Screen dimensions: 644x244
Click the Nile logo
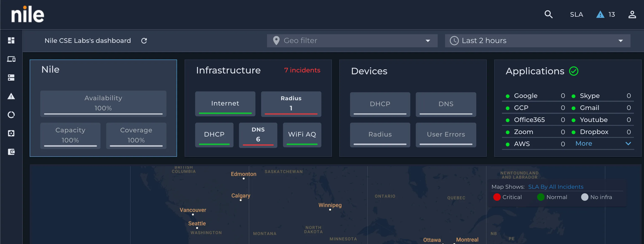tap(27, 14)
